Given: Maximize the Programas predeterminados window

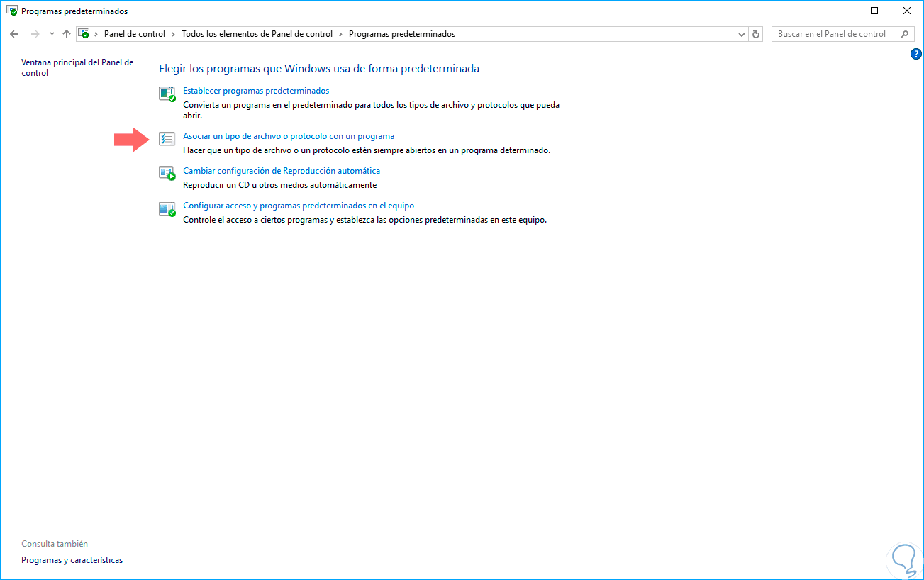Looking at the screenshot, I should click(x=874, y=11).
